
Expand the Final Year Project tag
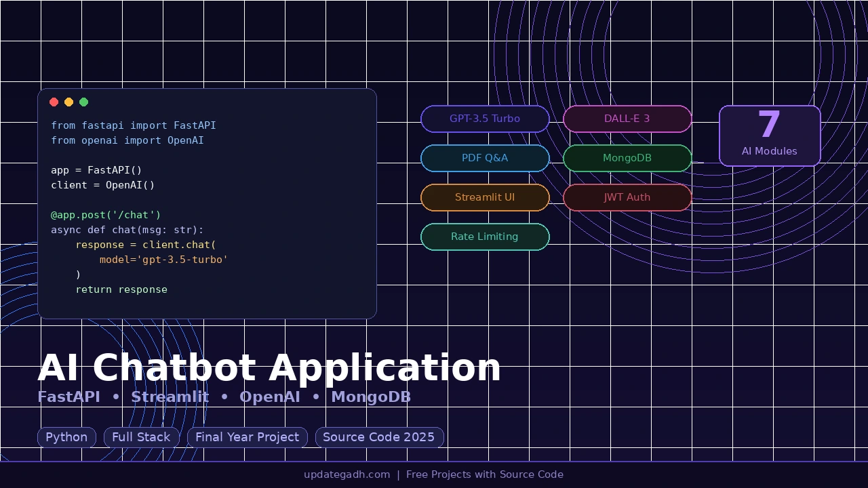coord(248,437)
